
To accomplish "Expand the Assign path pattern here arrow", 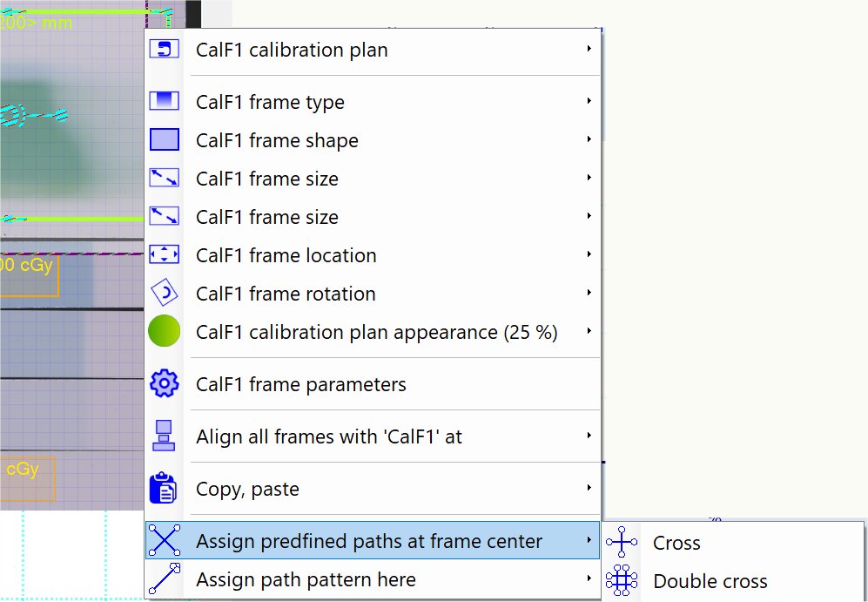I will pos(589,578).
